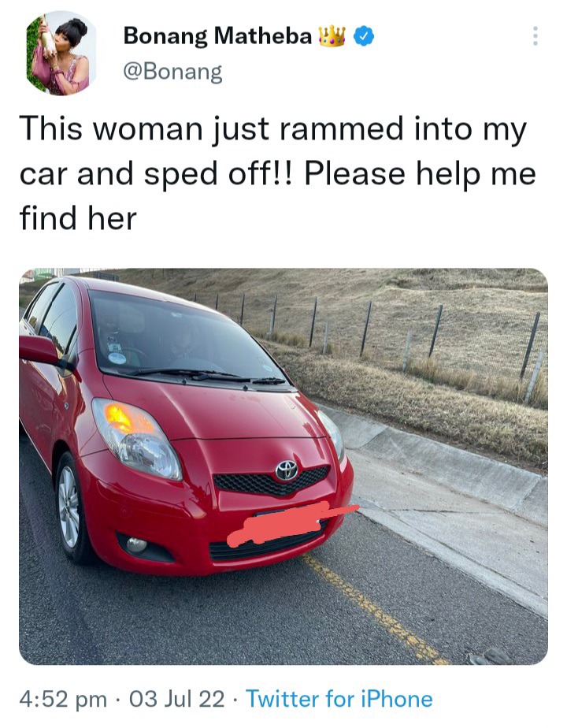This screenshot has width=567, height=728.
Task: Click the Twitter for iPhone source link
Action: [339, 699]
